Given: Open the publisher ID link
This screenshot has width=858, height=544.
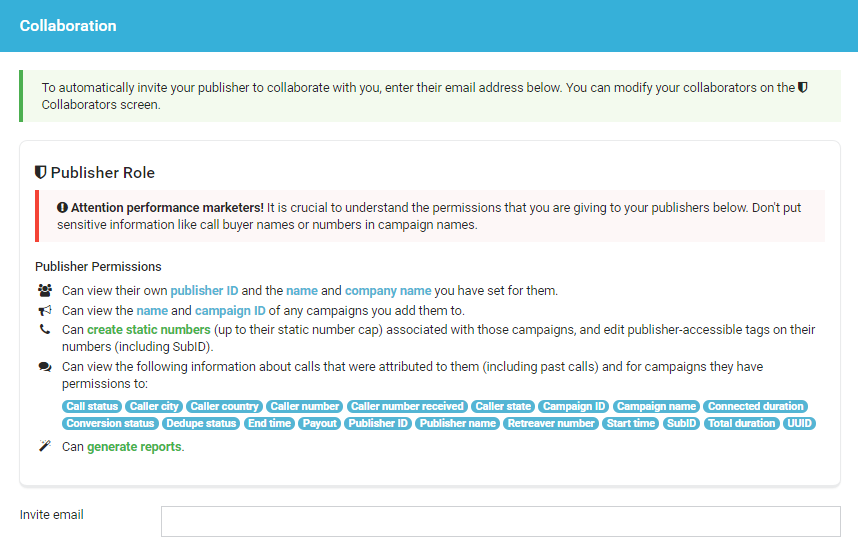Looking at the screenshot, I should point(204,291).
